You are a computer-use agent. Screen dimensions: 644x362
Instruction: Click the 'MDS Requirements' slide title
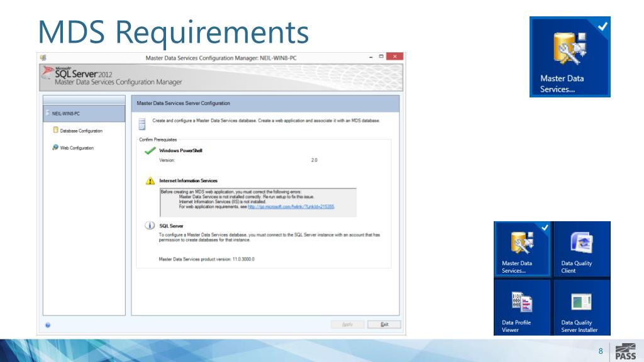point(174,32)
